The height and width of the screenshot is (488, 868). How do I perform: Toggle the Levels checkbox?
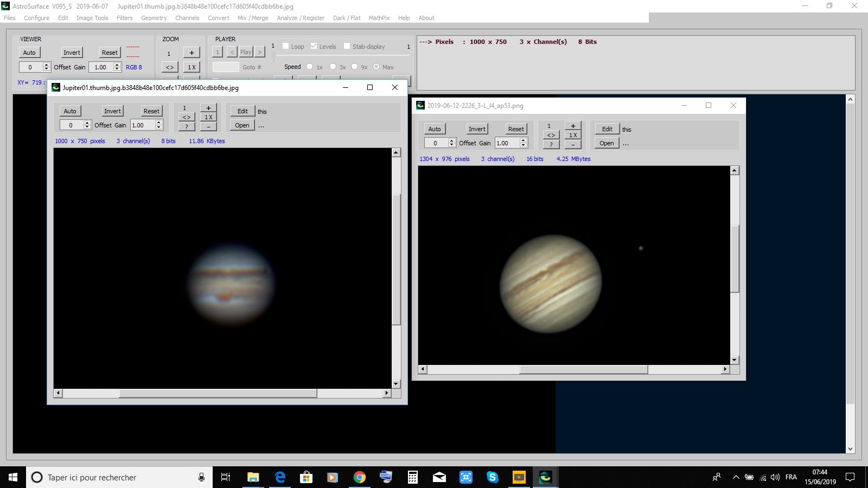pyautogui.click(x=314, y=46)
